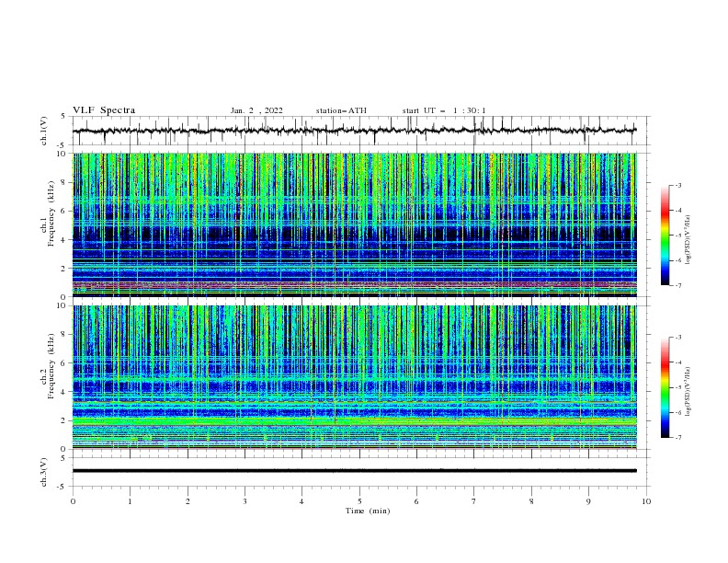The width and height of the screenshot is (728, 563).
Task: Click the ch.2 colorbar "log(PSD)(V²/Hz)" label
Action: pyautogui.click(x=688, y=392)
